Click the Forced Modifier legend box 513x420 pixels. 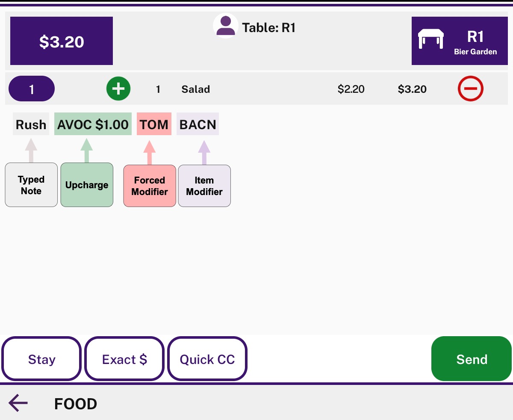click(150, 186)
